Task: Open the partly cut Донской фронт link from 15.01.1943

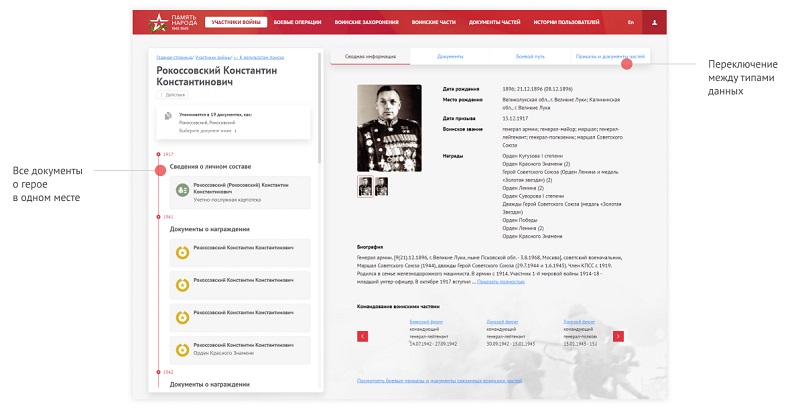Action: tap(579, 322)
